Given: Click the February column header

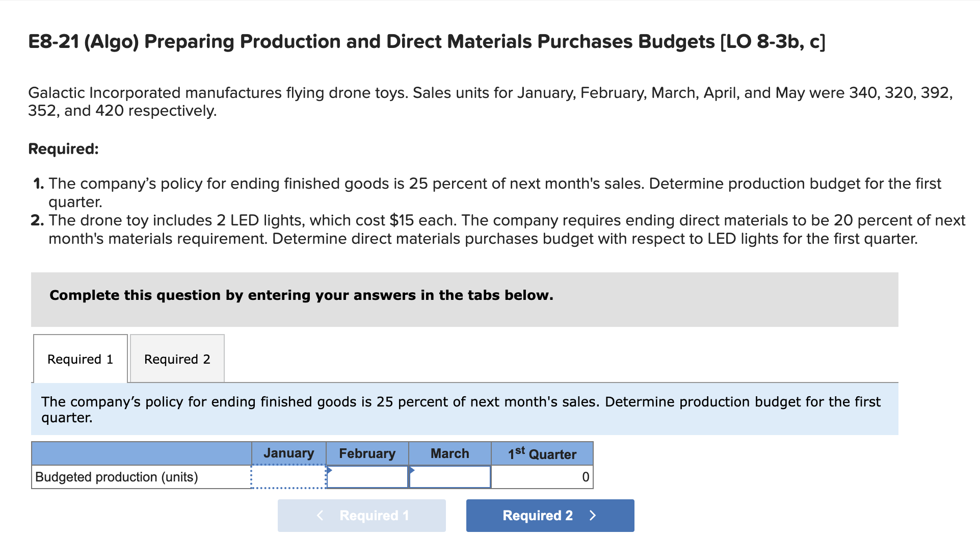Looking at the screenshot, I should point(367,453).
